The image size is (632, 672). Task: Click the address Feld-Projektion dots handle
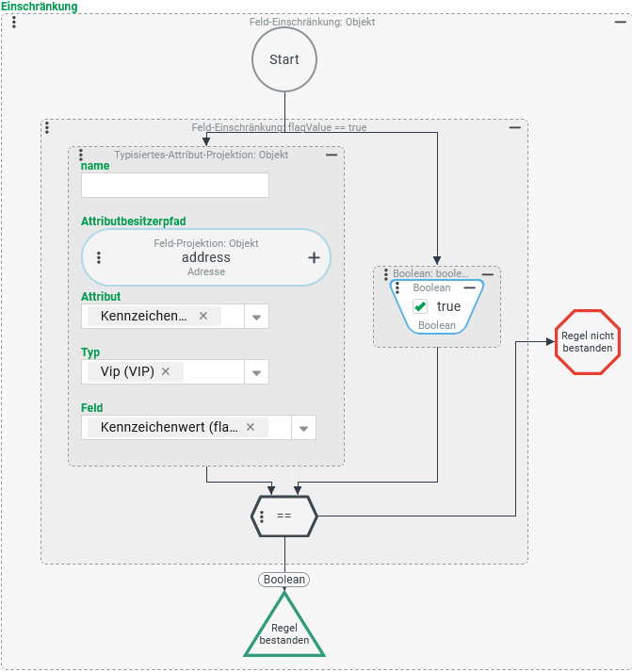(99, 257)
